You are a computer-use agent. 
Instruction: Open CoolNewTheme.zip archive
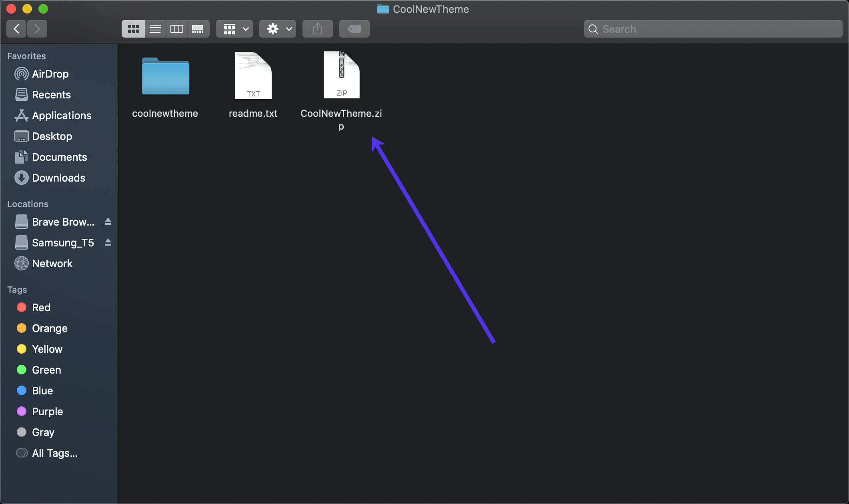coord(341,74)
